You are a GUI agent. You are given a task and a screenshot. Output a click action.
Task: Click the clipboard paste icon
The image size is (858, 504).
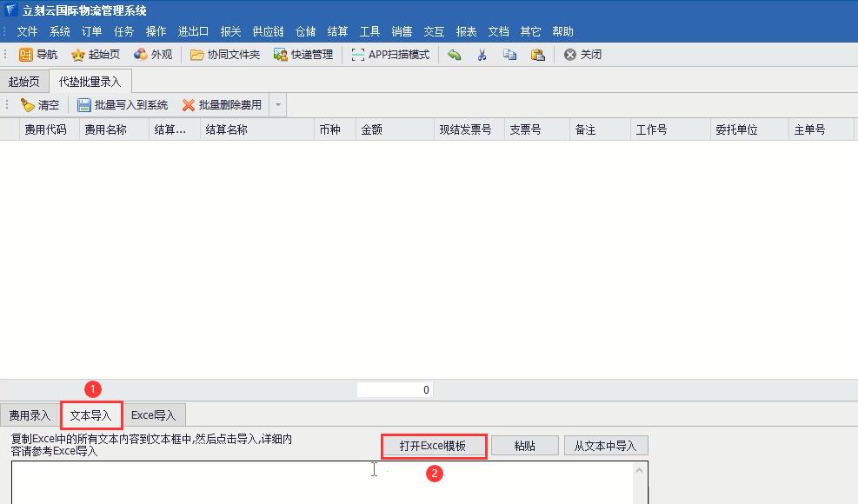(x=538, y=55)
